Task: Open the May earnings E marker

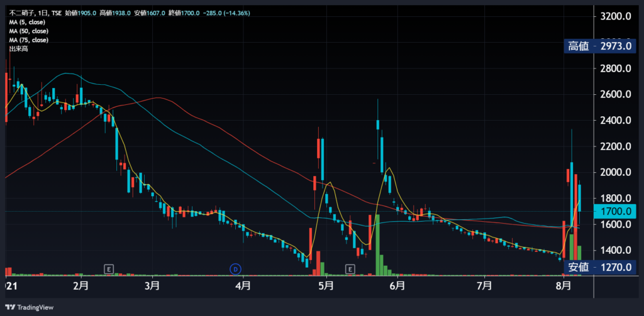Action: pyautogui.click(x=350, y=270)
